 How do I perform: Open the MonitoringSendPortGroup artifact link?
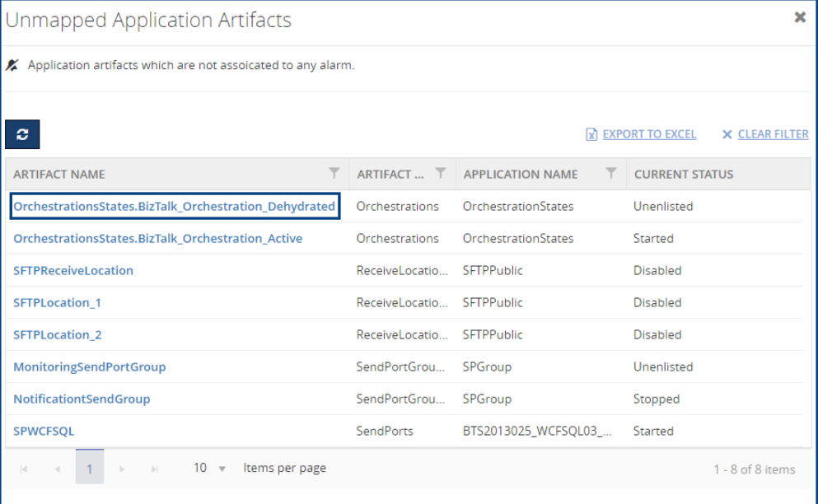(x=89, y=366)
